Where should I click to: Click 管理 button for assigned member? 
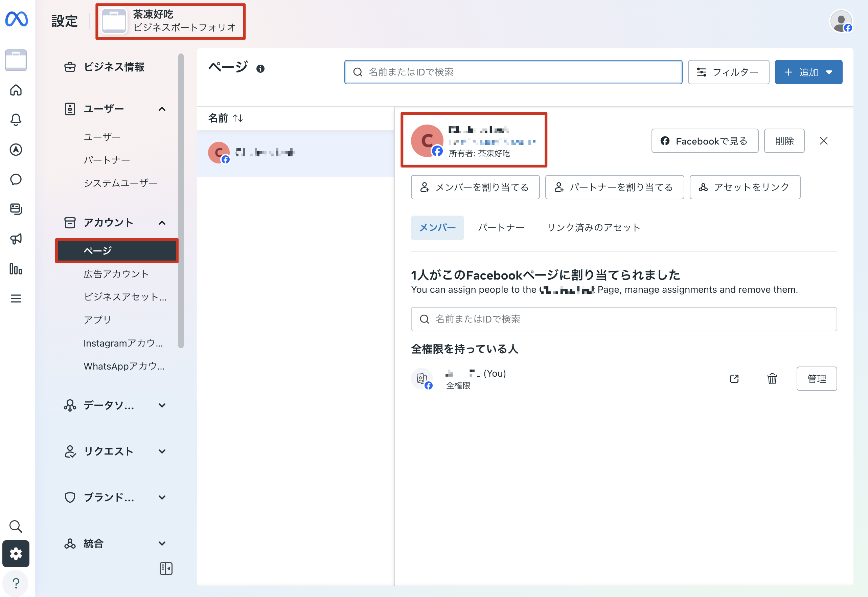[816, 379]
